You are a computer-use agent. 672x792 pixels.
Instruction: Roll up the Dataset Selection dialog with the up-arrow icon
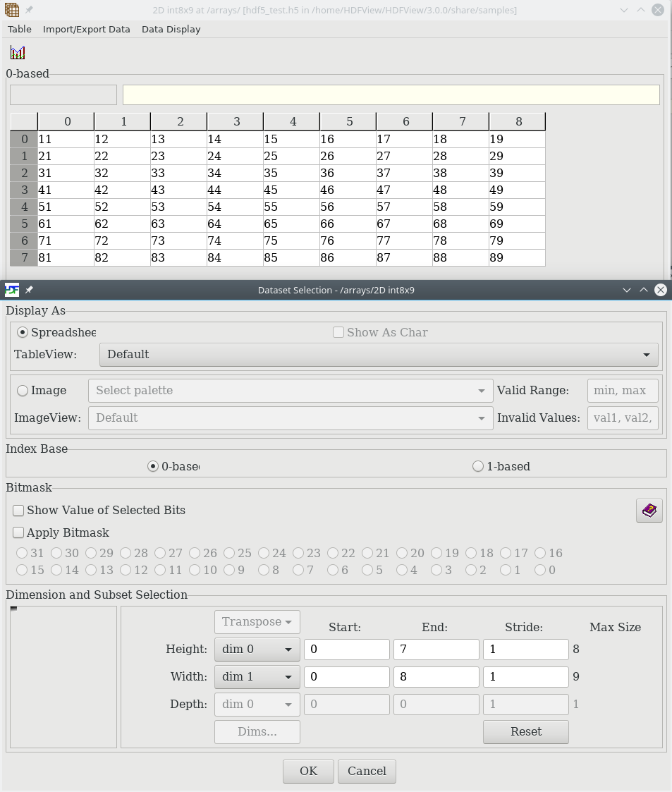(644, 290)
